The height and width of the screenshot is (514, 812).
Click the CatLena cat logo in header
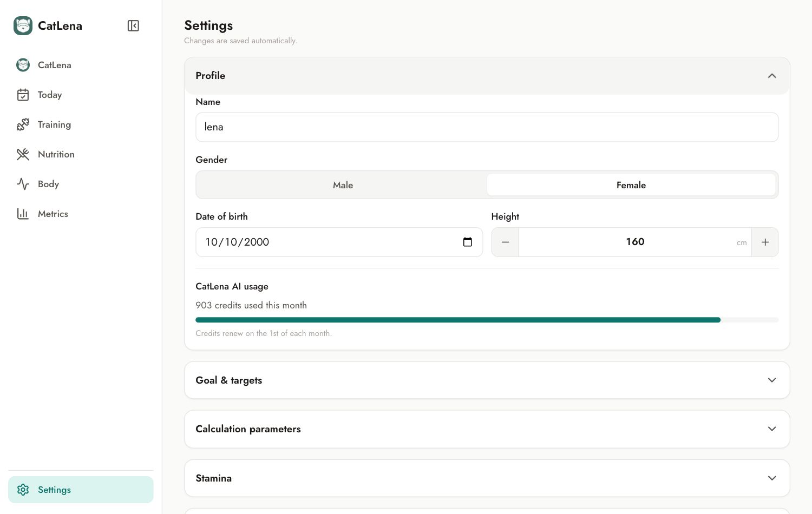pos(23,25)
